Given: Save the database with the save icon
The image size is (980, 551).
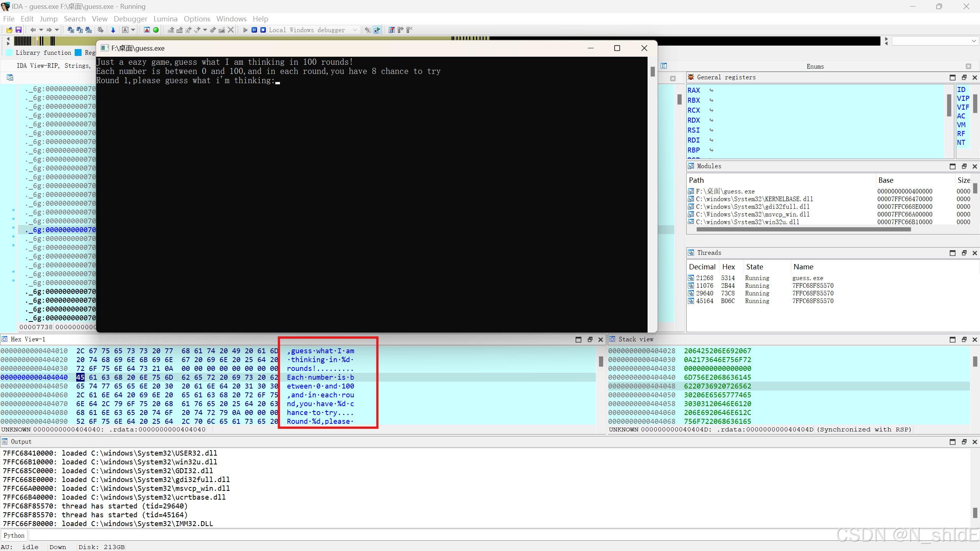Looking at the screenshot, I should (18, 30).
